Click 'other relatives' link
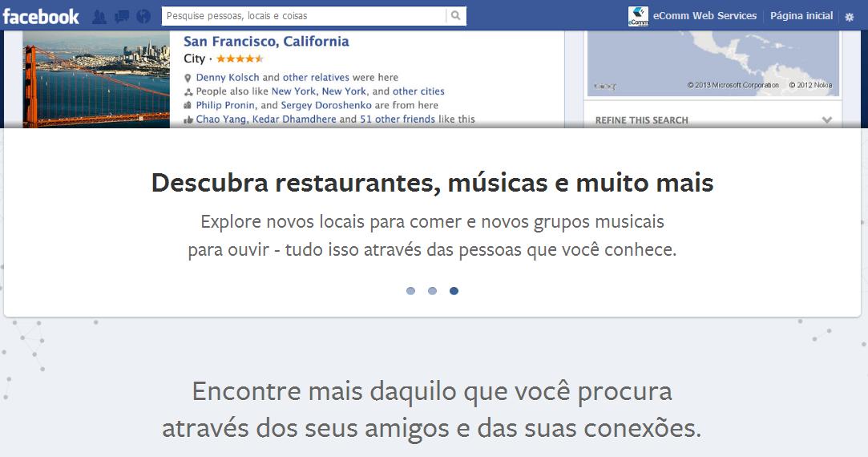 pyautogui.click(x=316, y=78)
